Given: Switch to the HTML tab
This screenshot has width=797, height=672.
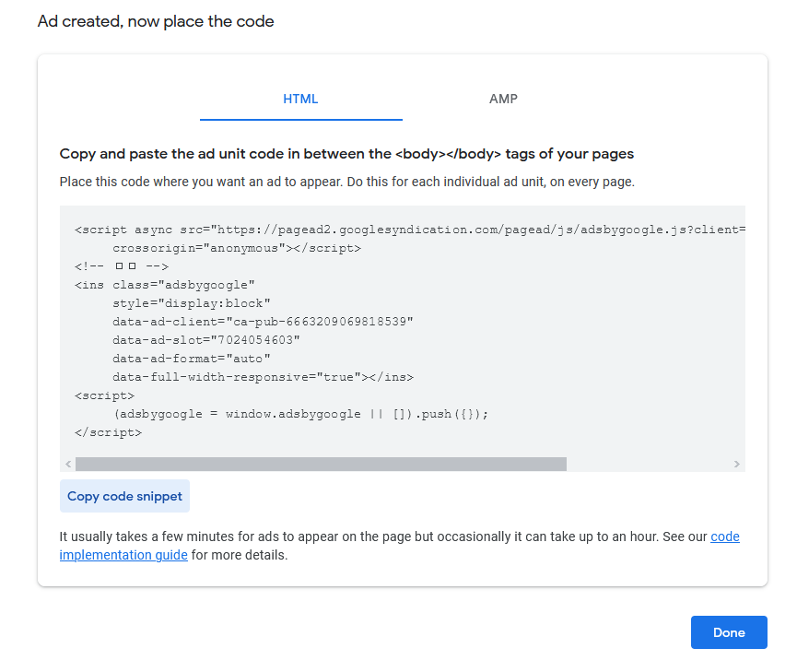Looking at the screenshot, I should [301, 99].
